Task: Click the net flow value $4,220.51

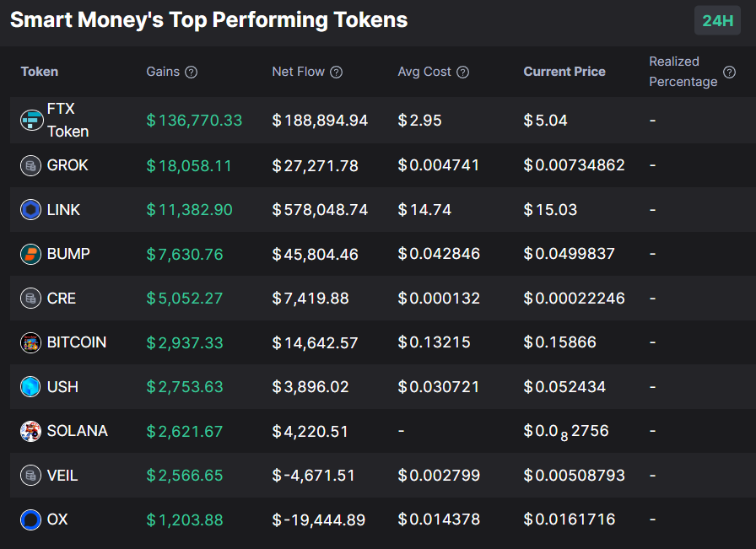Action: [310, 431]
